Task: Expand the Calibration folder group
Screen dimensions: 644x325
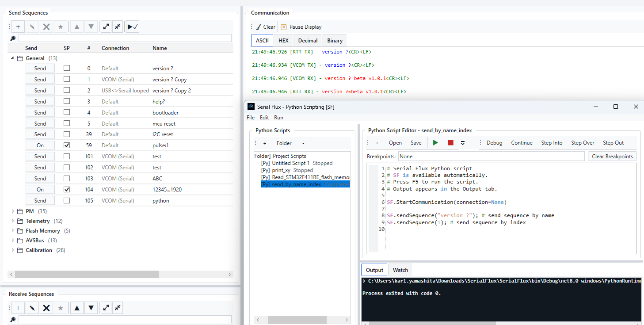Action: 13,250
